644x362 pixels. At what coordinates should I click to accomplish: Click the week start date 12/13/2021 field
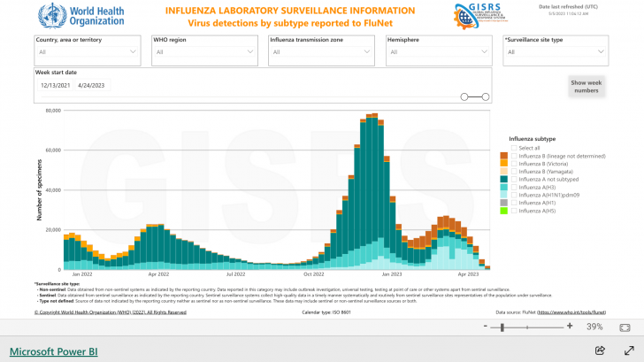(57, 85)
